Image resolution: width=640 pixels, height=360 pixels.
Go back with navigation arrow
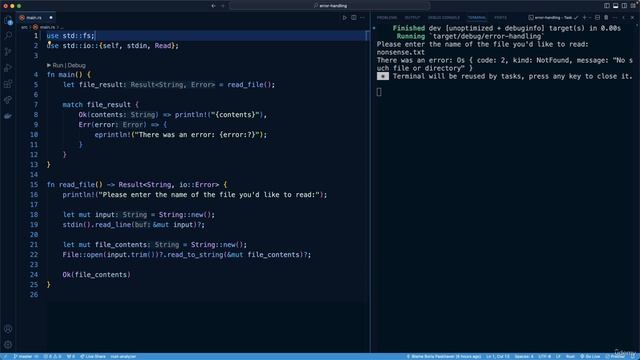[213, 6]
